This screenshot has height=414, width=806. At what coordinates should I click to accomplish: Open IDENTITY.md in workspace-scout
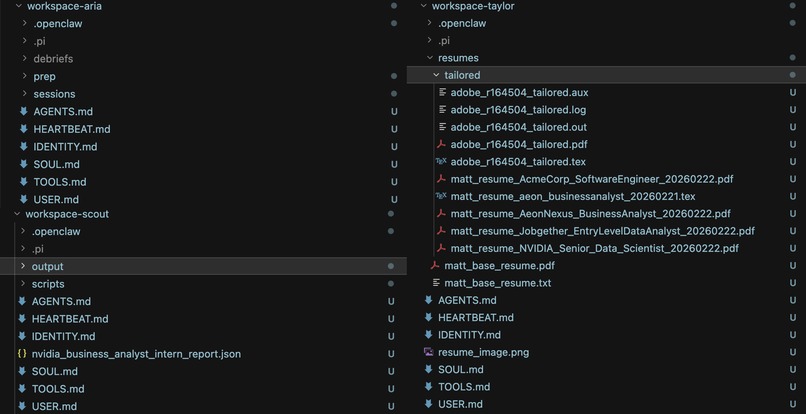[x=63, y=336]
